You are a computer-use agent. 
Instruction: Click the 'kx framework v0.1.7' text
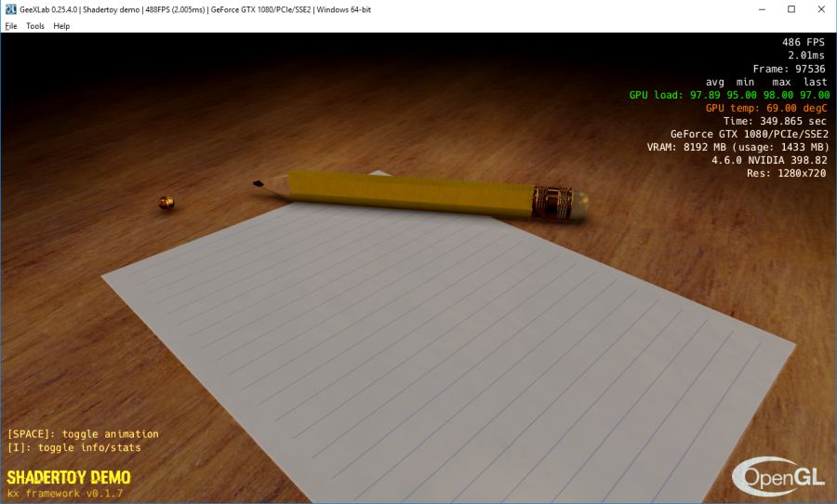64,493
